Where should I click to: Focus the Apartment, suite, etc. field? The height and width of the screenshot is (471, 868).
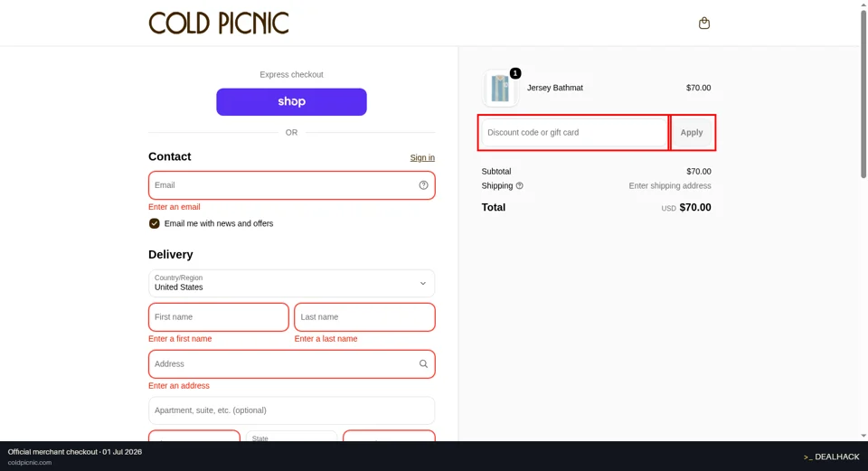coord(291,410)
